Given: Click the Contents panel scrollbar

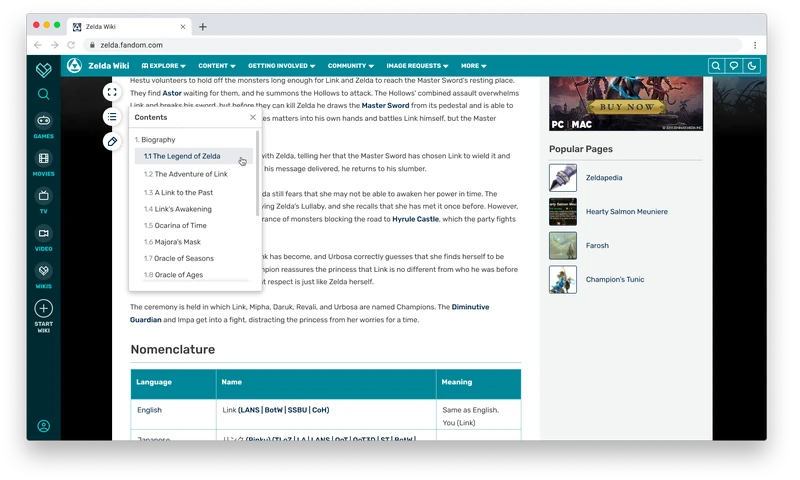Looking at the screenshot, I should pos(257,173).
